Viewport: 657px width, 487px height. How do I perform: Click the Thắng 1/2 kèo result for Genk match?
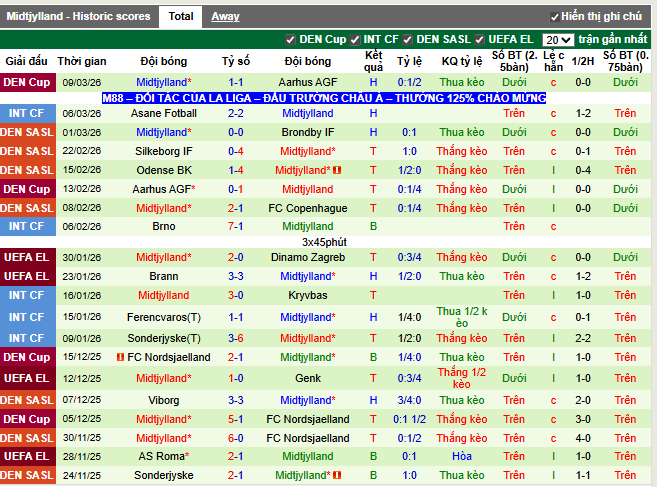pyautogui.click(x=462, y=378)
